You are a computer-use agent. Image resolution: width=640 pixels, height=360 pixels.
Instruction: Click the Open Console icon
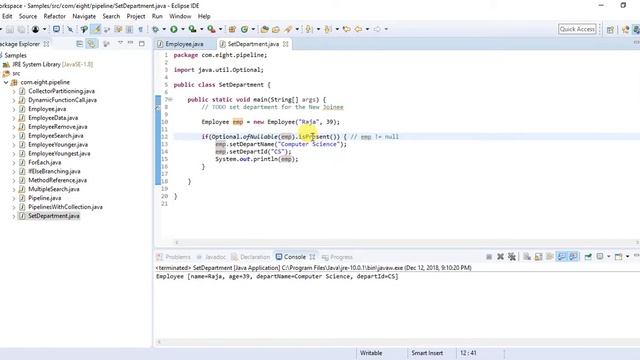[x=619, y=257]
